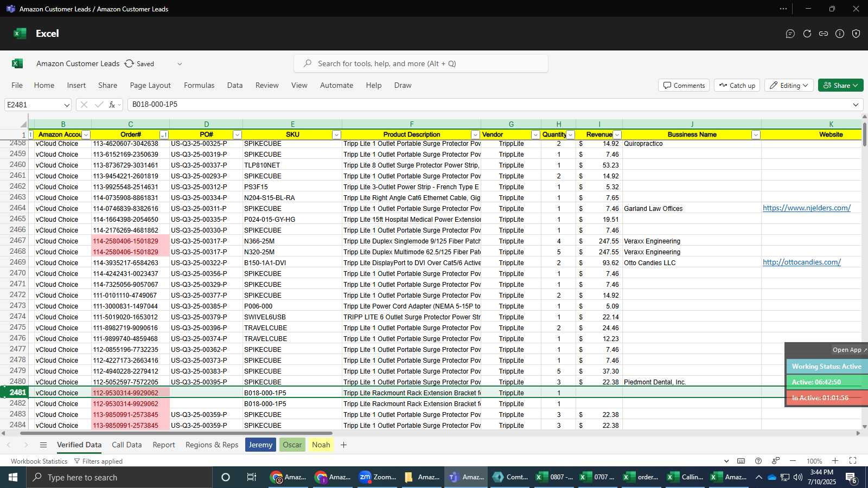Viewport: 868px width, 488px height.
Task: Switch to the Call Data sheet tab
Action: (x=127, y=445)
